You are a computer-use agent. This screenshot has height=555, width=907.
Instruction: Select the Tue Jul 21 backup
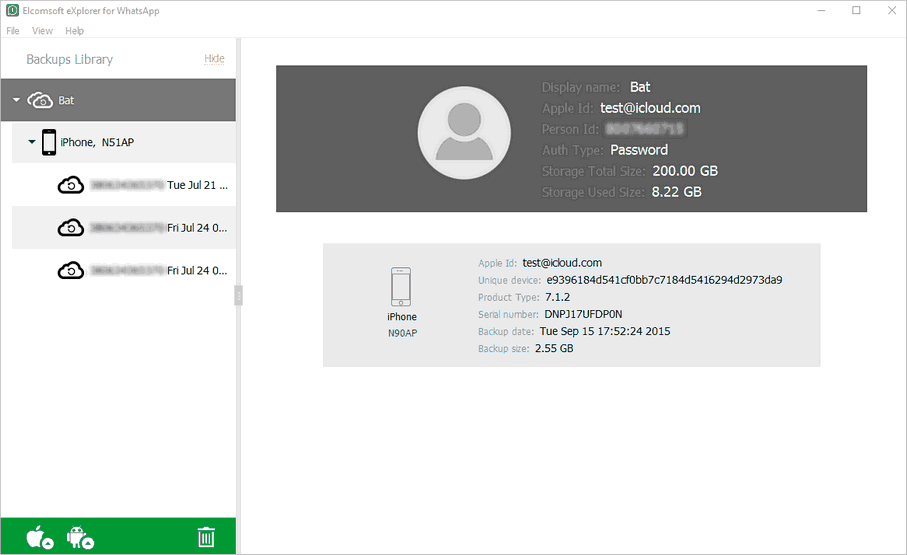pyautogui.click(x=124, y=185)
